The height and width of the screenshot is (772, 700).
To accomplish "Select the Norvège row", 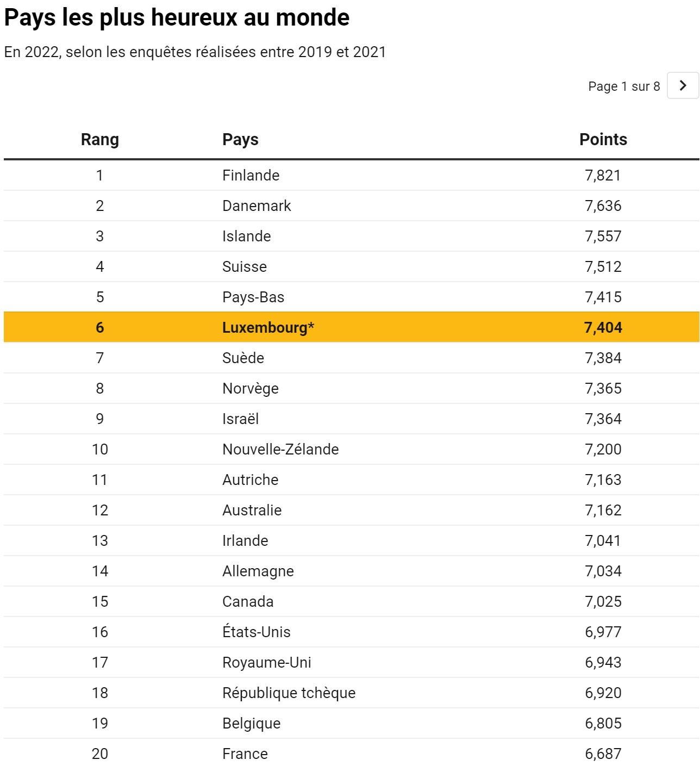I will tap(351, 388).
